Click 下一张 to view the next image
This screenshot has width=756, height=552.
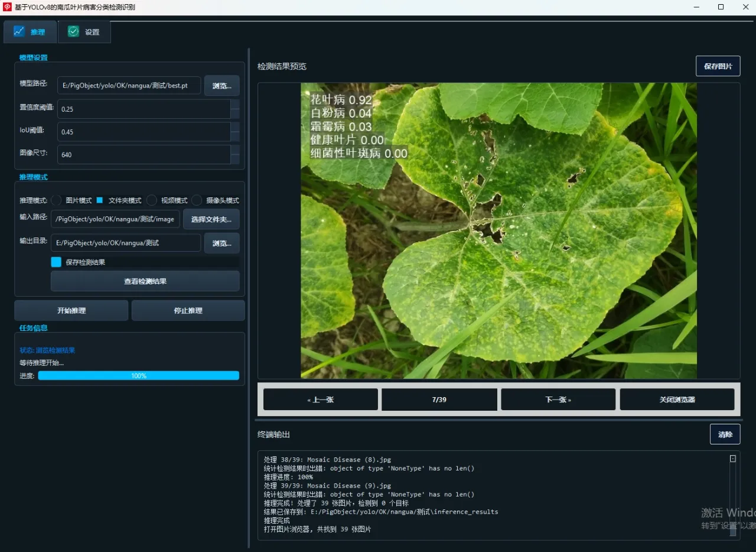click(558, 400)
